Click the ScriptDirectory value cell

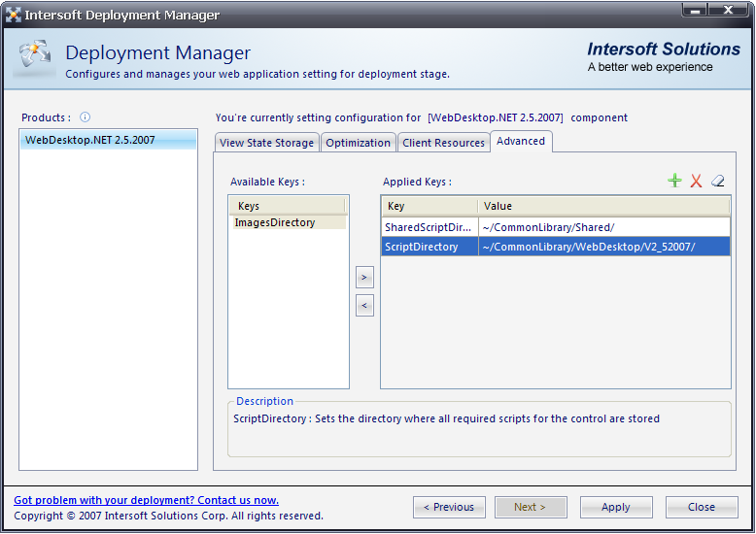602,247
